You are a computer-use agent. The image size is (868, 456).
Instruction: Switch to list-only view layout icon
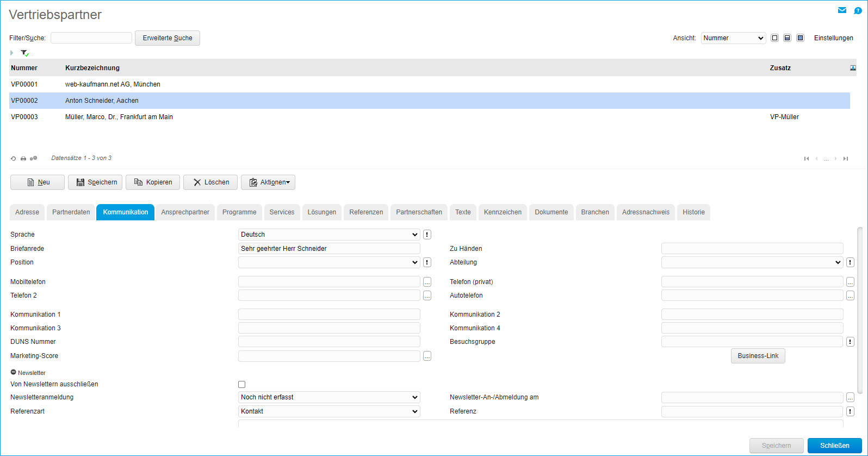click(774, 38)
